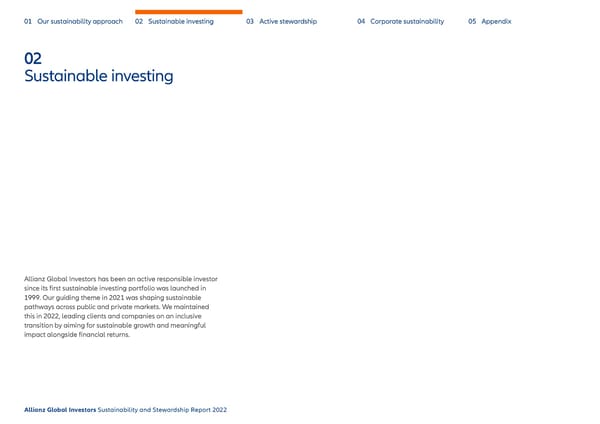Screen dimensions: 600x424
Task: Open the "Corporate sustainability" section tab
Action: tap(407, 21)
